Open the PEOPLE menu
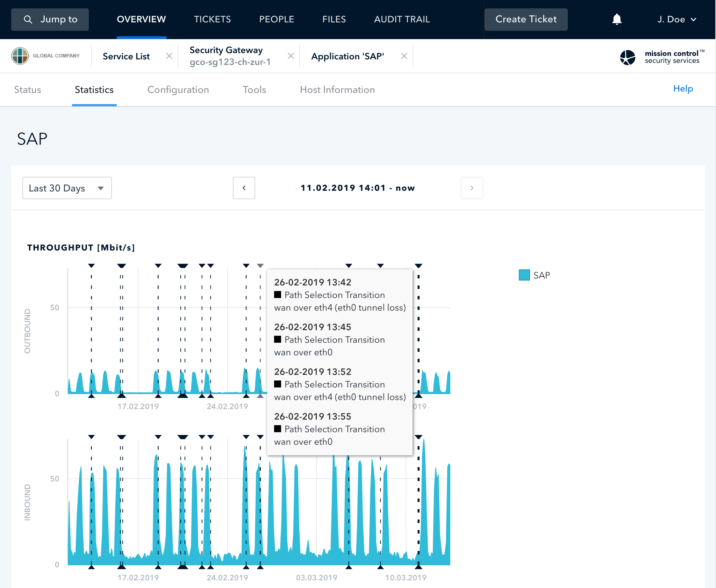This screenshot has height=588, width=716. (x=277, y=19)
